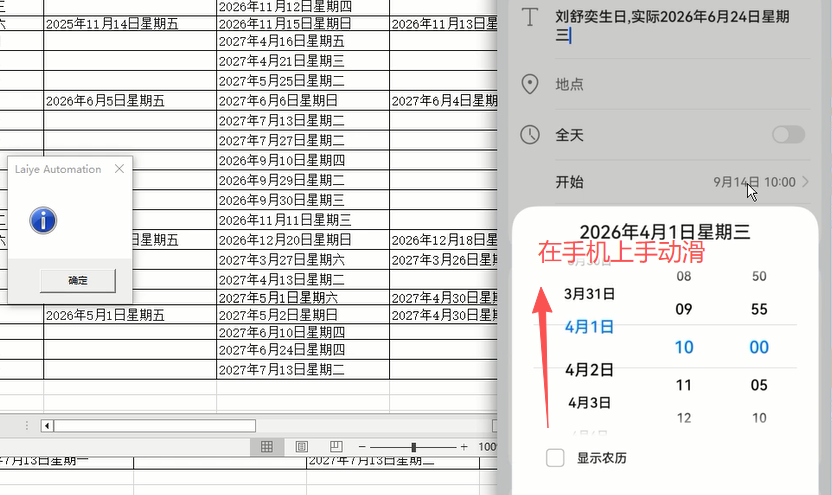Click picker header 2026年4月1日星期三
This screenshot has height=495, width=832.
pos(665,232)
